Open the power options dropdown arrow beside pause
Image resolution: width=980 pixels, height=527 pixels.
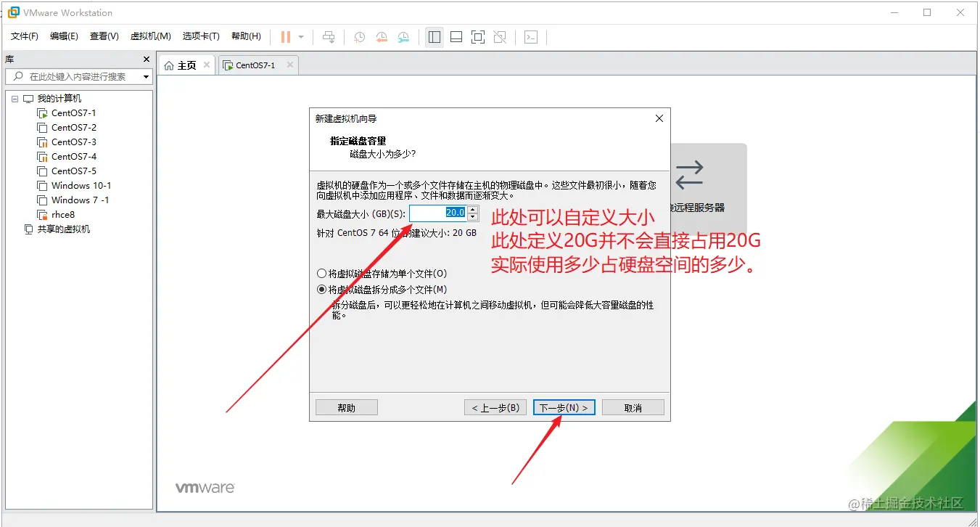pyautogui.click(x=301, y=37)
